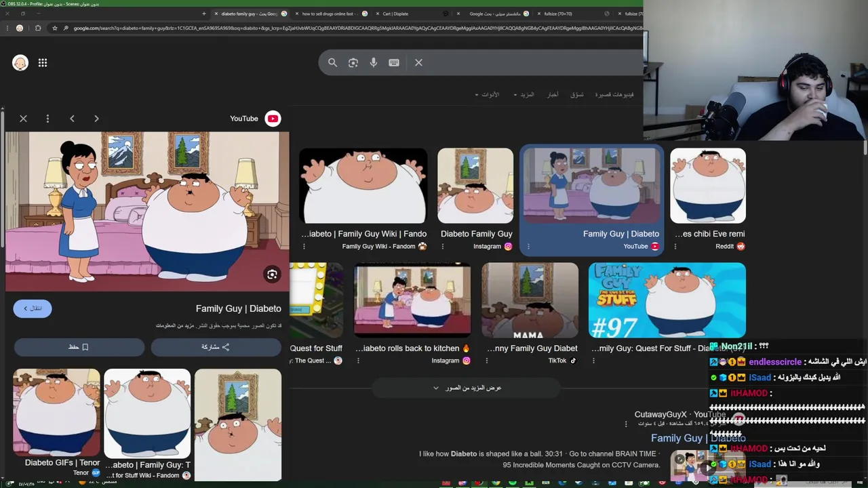
Task: Go to the next image in the preview panel
Action: pos(96,119)
